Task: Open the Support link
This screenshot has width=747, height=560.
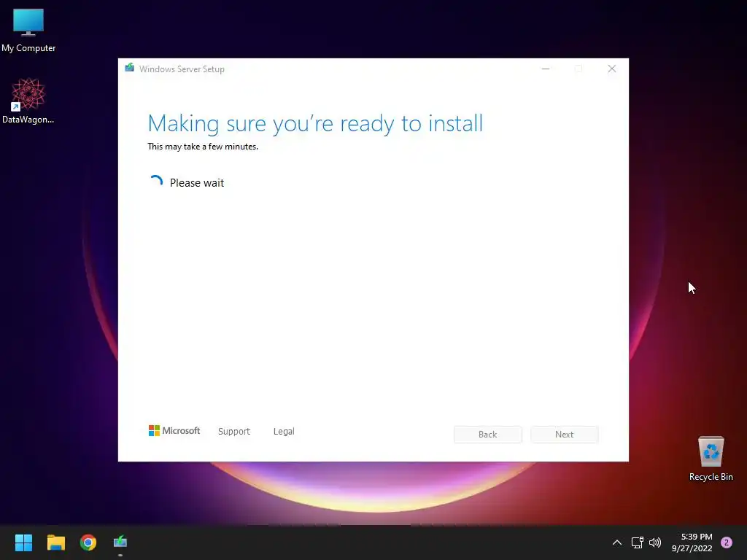Action: pyautogui.click(x=234, y=432)
